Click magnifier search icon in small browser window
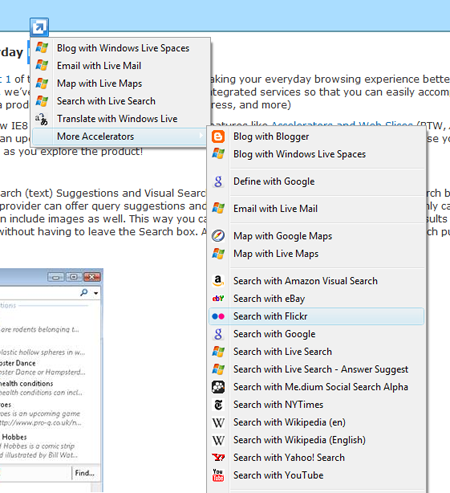This screenshot has width=450, height=493. [x=84, y=292]
